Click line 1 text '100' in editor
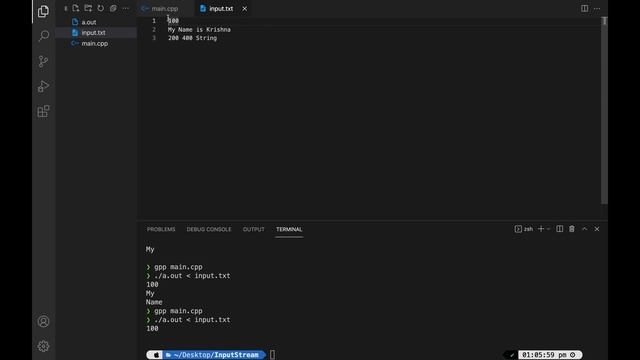 (x=173, y=21)
